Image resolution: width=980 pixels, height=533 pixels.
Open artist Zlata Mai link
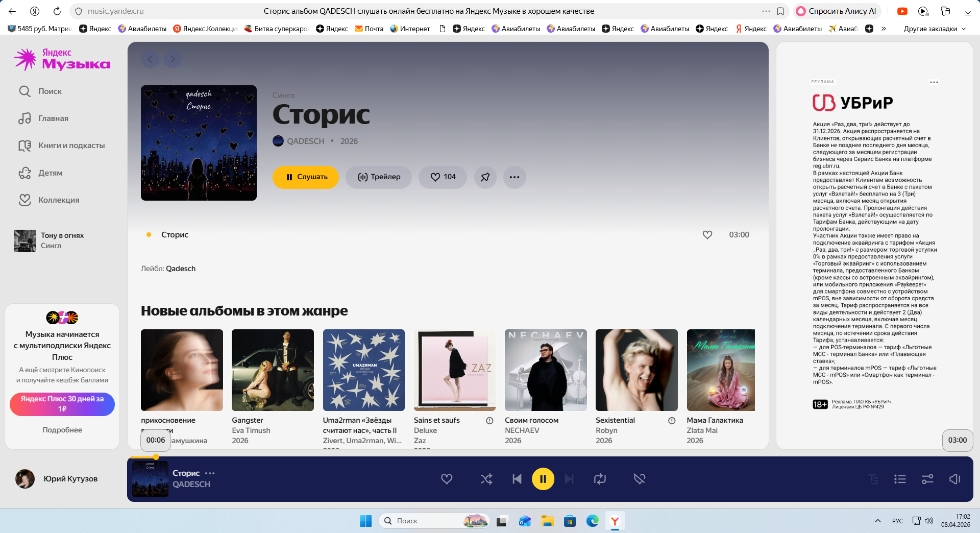(702, 430)
